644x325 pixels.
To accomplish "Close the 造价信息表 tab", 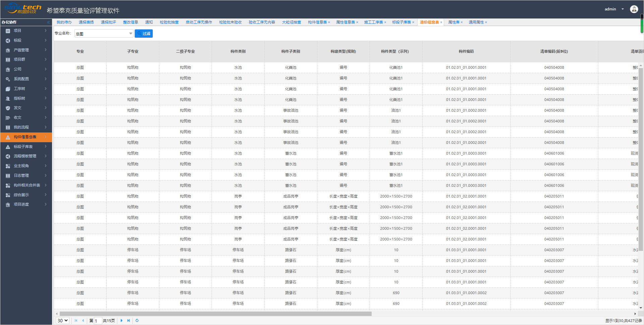I will click(x=441, y=22).
